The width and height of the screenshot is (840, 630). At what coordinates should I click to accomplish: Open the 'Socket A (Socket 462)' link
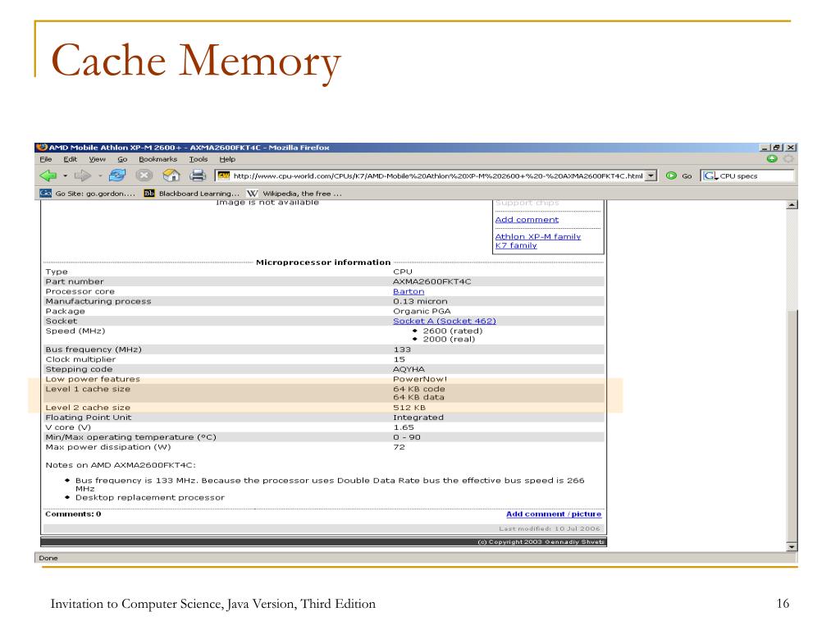[444, 321]
